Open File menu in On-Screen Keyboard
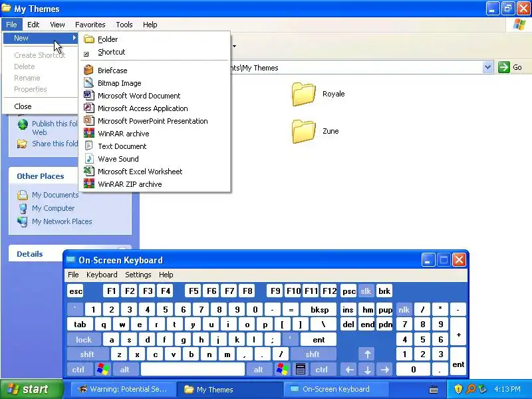Viewport: 532px width, 399px height. tap(73, 275)
